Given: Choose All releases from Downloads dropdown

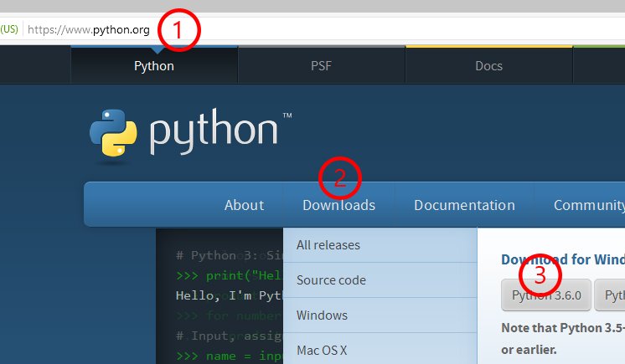Looking at the screenshot, I should point(380,245).
